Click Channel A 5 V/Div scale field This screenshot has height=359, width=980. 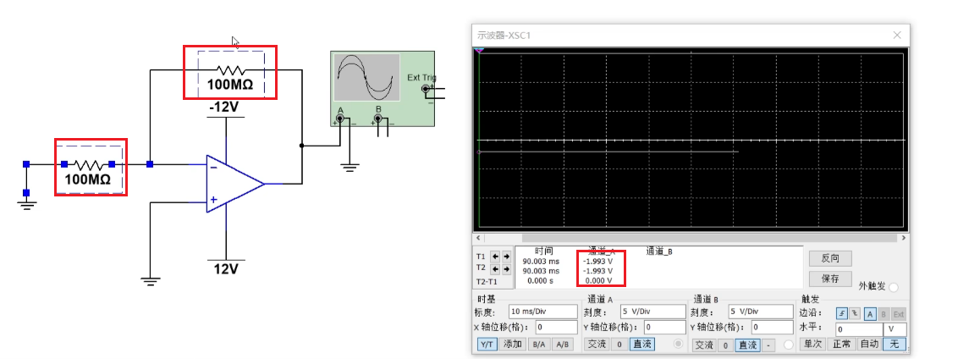(x=652, y=312)
